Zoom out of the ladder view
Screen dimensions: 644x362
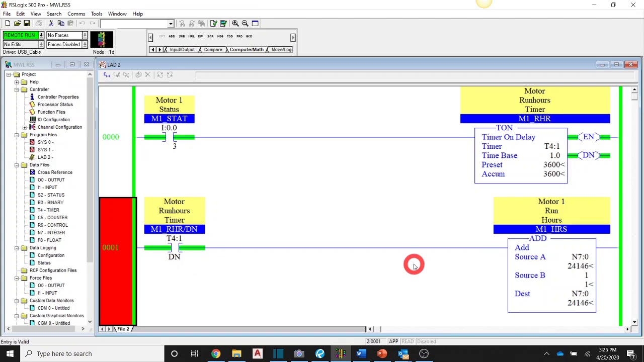245,23
